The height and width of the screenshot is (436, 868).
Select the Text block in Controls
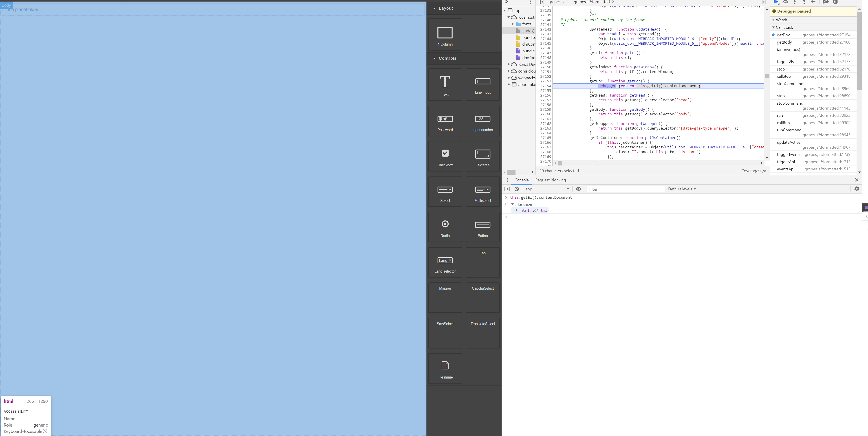(x=445, y=84)
